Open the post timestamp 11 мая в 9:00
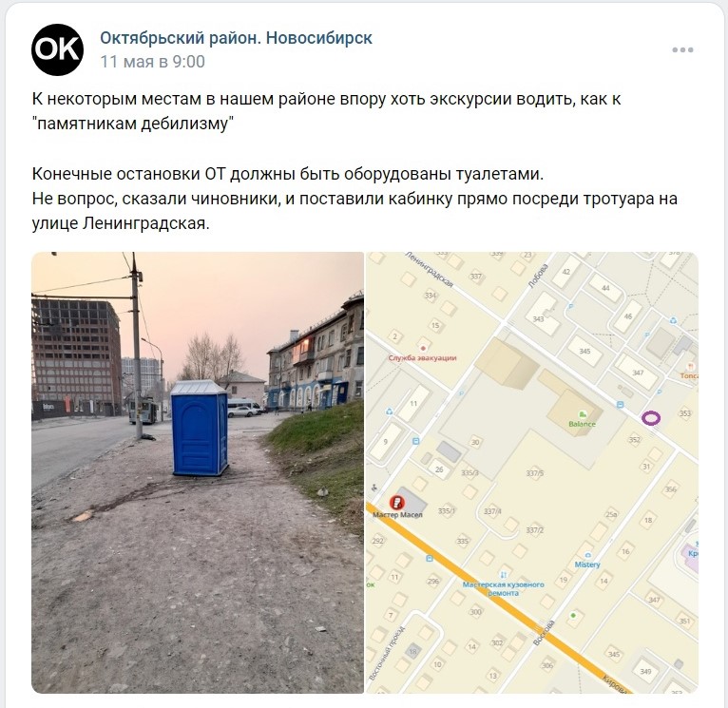 [x=152, y=62]
